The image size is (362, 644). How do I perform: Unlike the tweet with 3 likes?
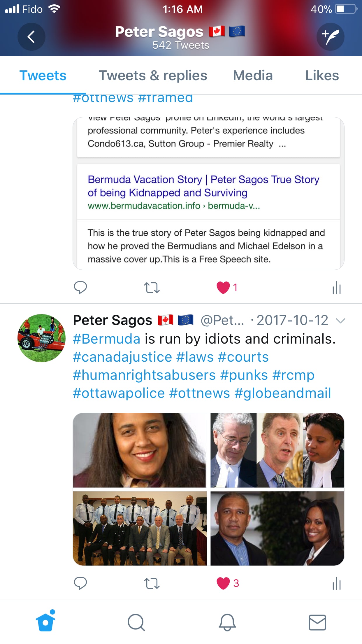(x=224, y=583)
